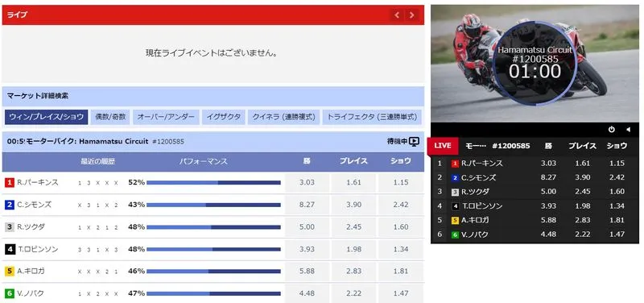644x303 pixels.
Task: Click R.ツクダ row in dark side panel
Action: (535, 192)
